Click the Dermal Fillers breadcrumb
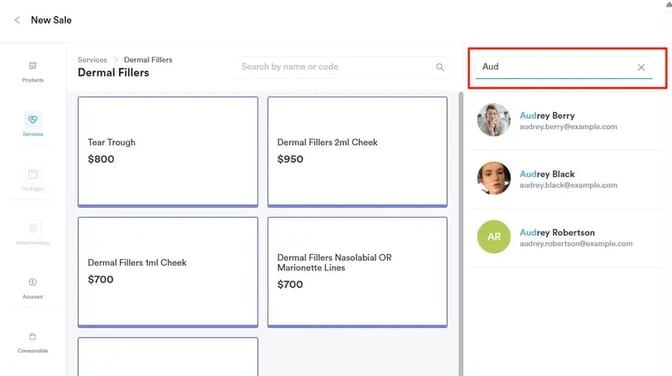The height and width of the screenshot is (376, 672). pyautogui.click(x=148, y=60)
